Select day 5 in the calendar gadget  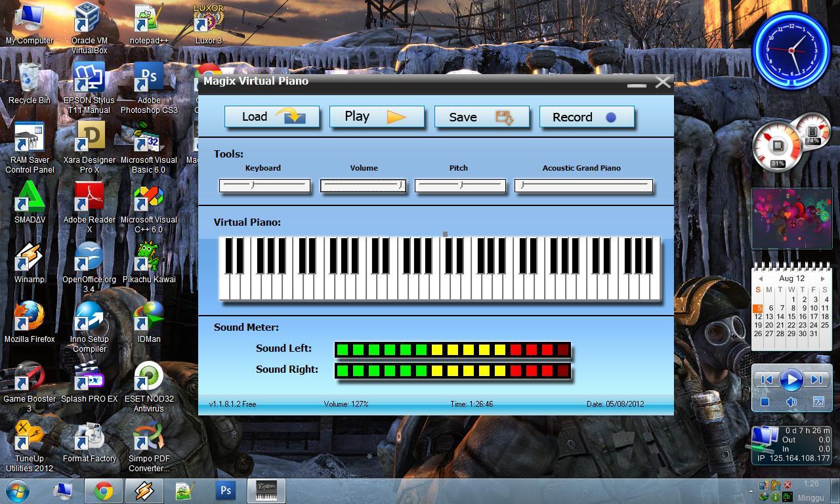(758, 308)
